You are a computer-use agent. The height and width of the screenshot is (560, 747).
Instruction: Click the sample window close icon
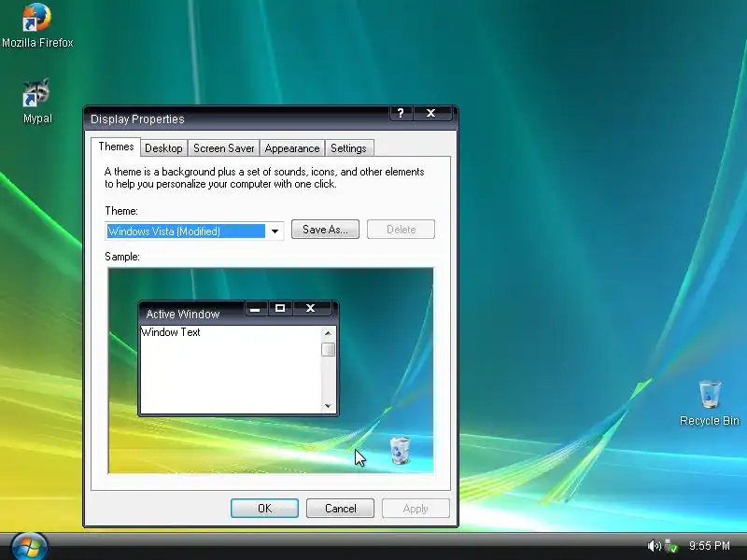[x=311, y=309]
